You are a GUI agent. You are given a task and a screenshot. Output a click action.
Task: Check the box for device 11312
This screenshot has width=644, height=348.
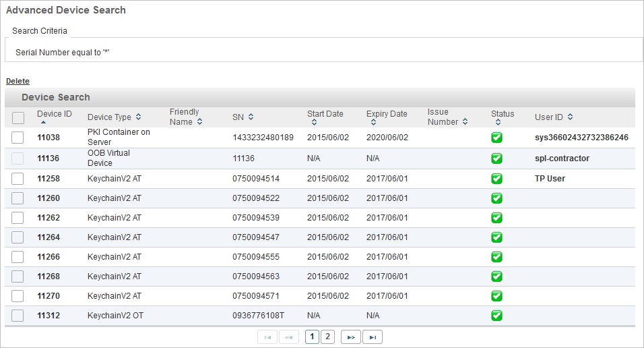pyautogui.click(x=18, y=316)
